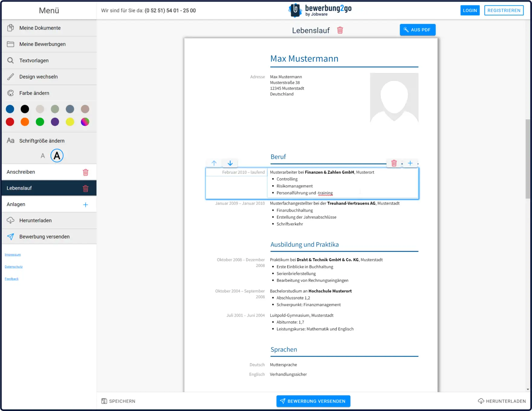Image resolution: width=532 pixels, height=411 pixels.
Task: Select the red color swatch
Action: 10,122
